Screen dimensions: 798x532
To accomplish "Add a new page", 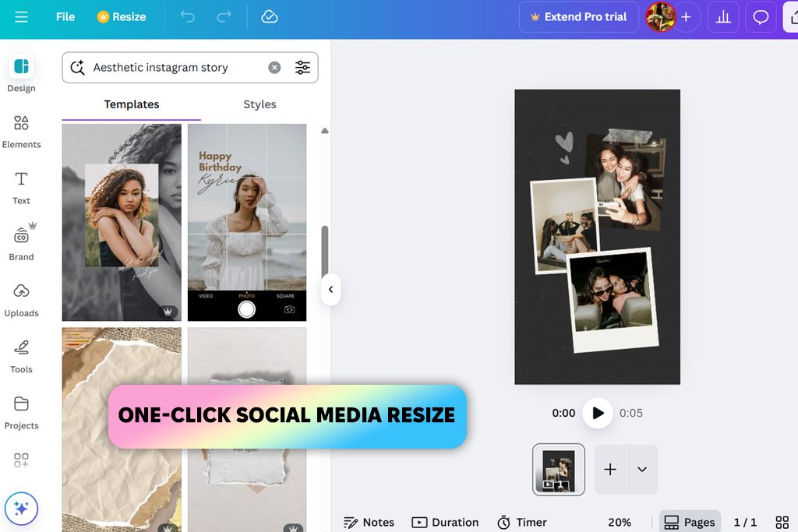I will pos(610,470).
